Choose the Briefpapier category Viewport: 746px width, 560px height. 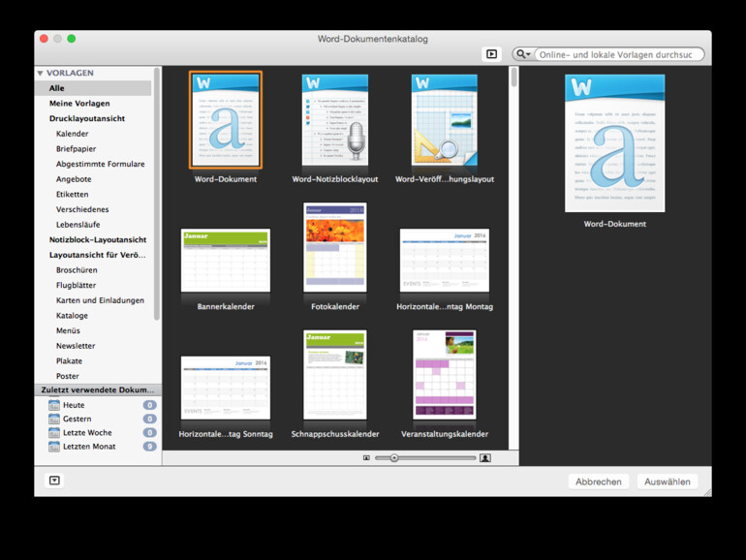tap(77, 149)
